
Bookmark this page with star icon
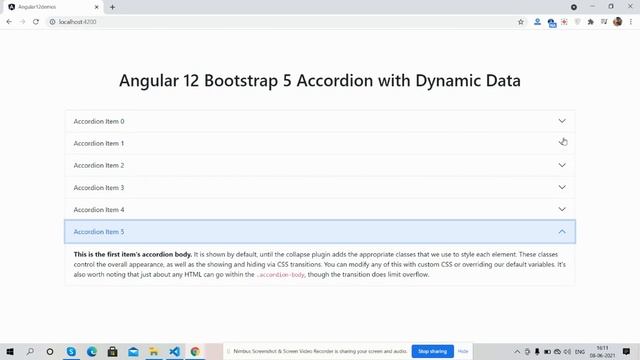tap(520, 22)
